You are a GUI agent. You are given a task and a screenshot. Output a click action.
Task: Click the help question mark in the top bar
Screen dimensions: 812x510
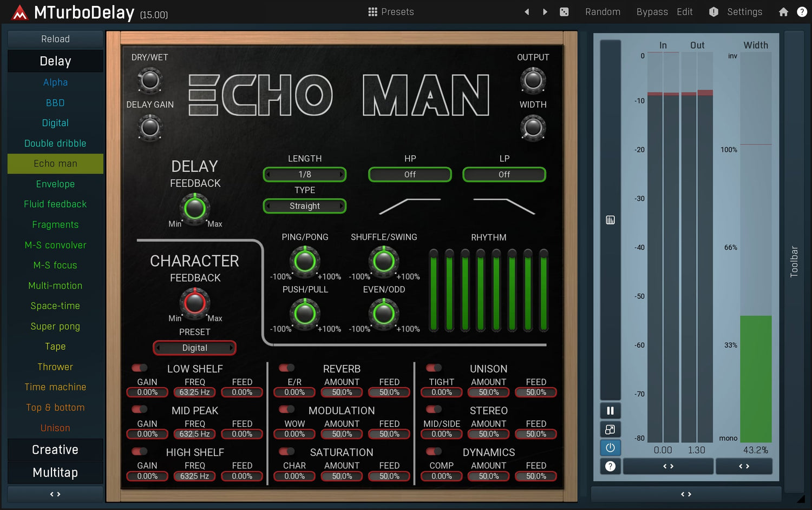click(802, 12)
